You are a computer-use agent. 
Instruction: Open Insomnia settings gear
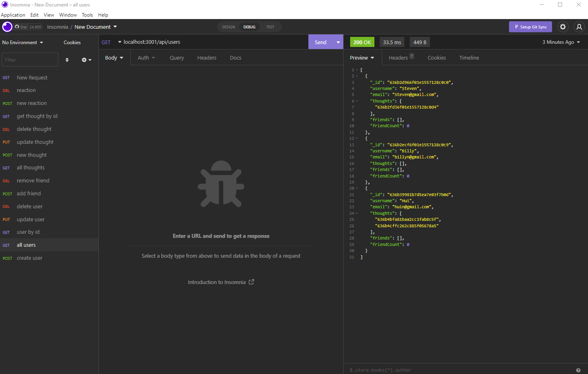563,27
